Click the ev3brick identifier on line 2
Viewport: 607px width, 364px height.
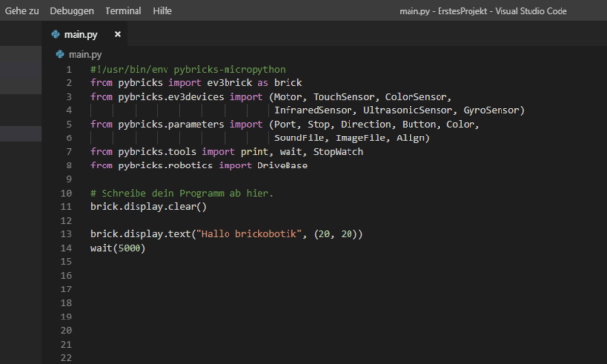pyautogui.click(x=229, y=83)
